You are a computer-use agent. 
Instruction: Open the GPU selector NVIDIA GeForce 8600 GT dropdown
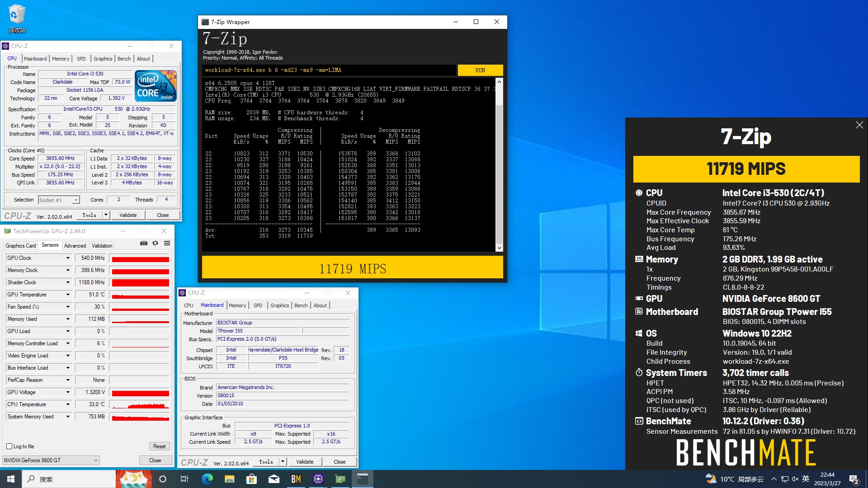tap(51, 460)
